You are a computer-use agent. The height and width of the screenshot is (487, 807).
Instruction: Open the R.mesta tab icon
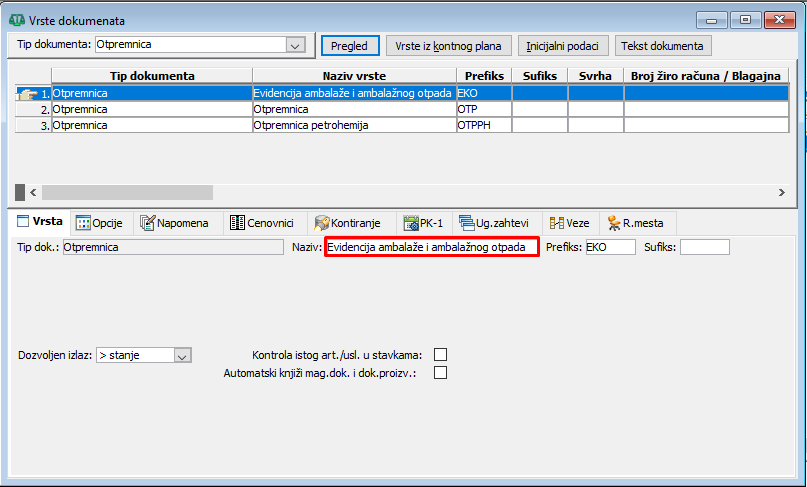[613, 223]
